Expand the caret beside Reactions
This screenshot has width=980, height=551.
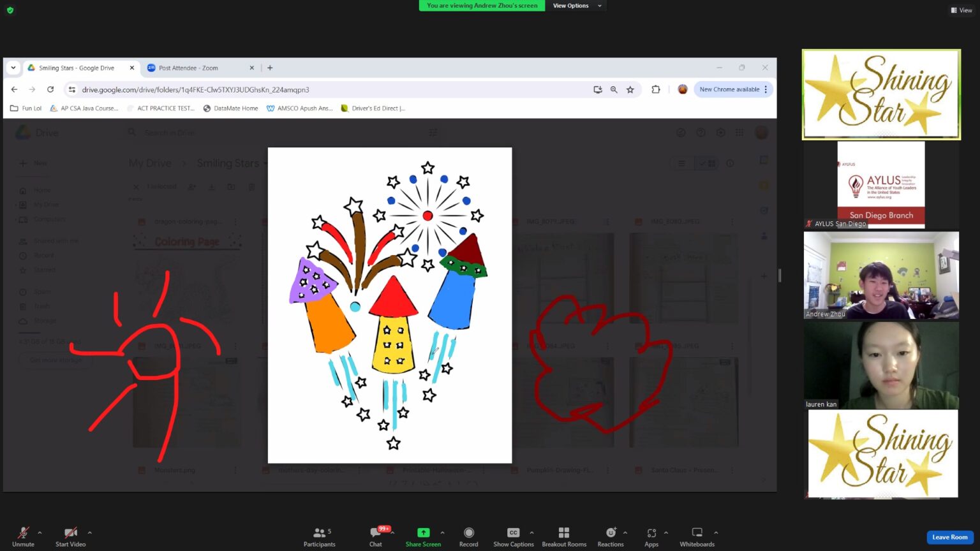point(625,533)
